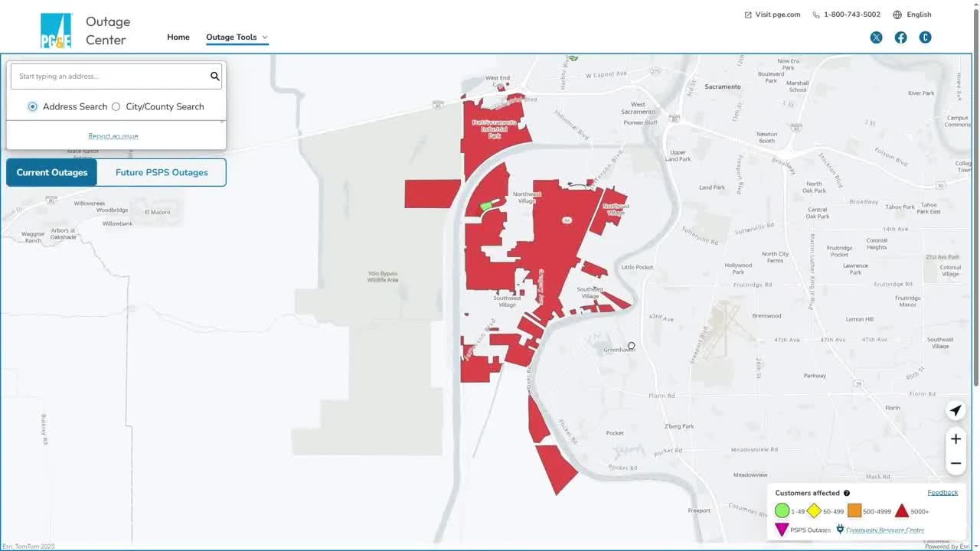The height and width of the screenshot is (551, 980).
Task: Click the external-link icon beside Visit pge.com
Action: tap(748, 15)
